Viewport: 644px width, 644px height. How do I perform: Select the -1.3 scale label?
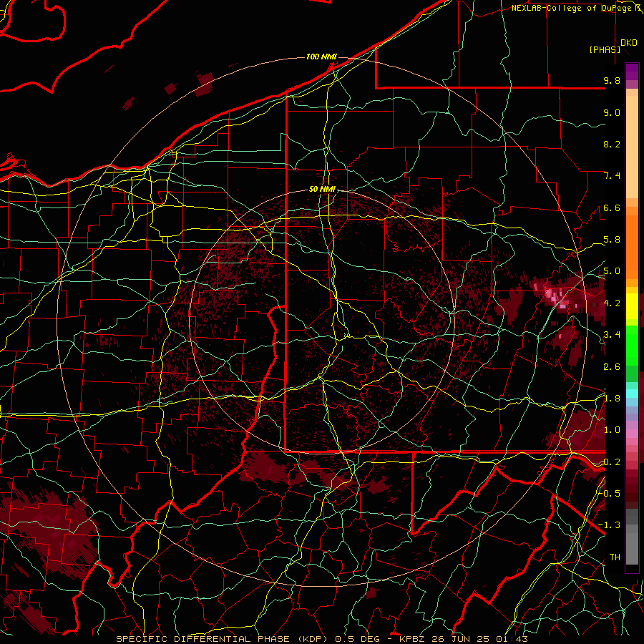pos(609,525)
